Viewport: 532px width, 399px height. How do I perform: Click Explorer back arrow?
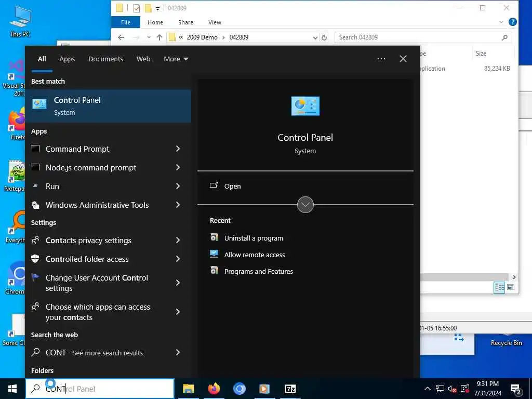(121, 37)
